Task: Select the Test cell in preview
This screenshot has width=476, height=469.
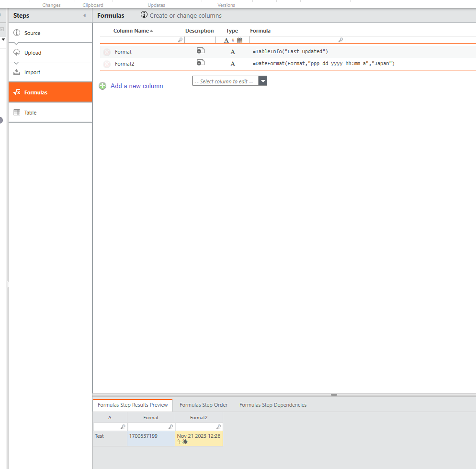Action: [x=110, y=439]
